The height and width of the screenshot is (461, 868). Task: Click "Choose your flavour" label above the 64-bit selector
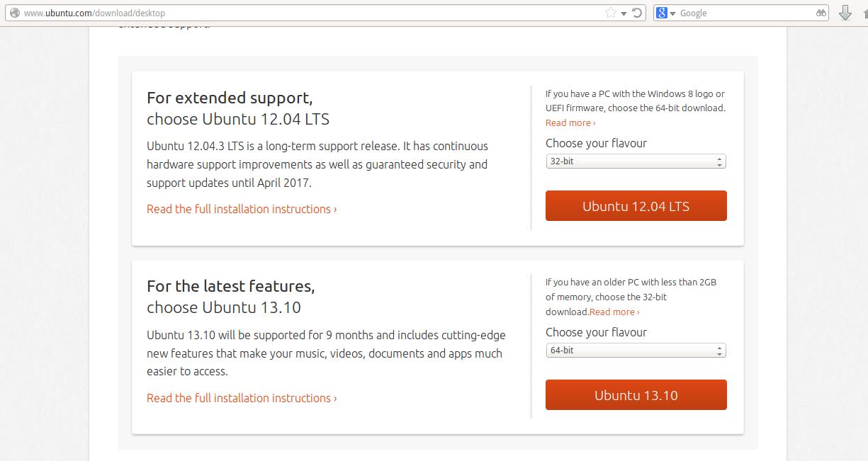click(x=596, y=332)
